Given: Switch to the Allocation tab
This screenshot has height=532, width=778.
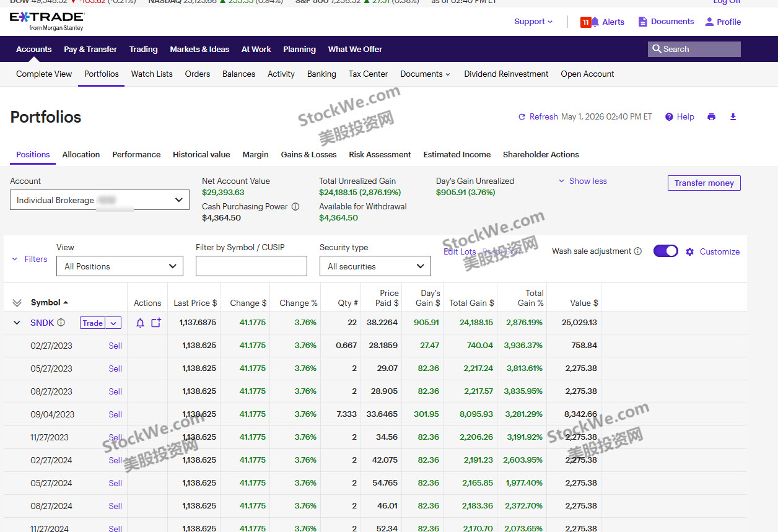Looking at the screenshot, I should 81,155.
